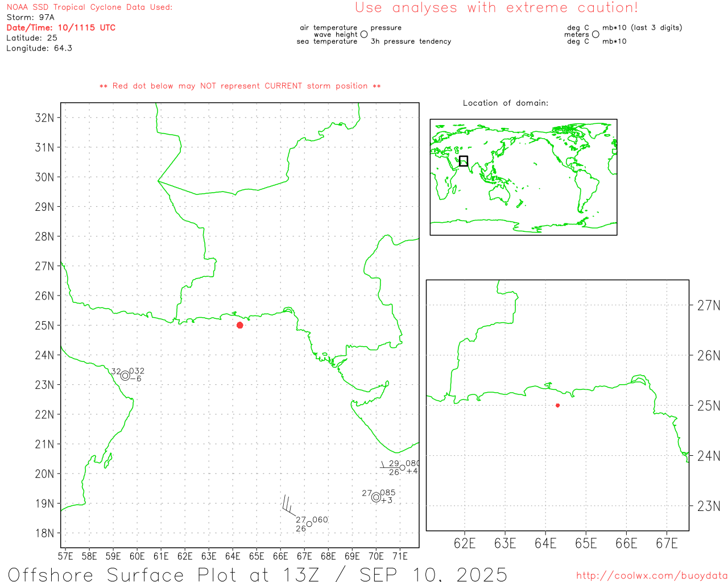Click the legend circle beside wave height
Viewport: 728px width, 582px height.
364,35
